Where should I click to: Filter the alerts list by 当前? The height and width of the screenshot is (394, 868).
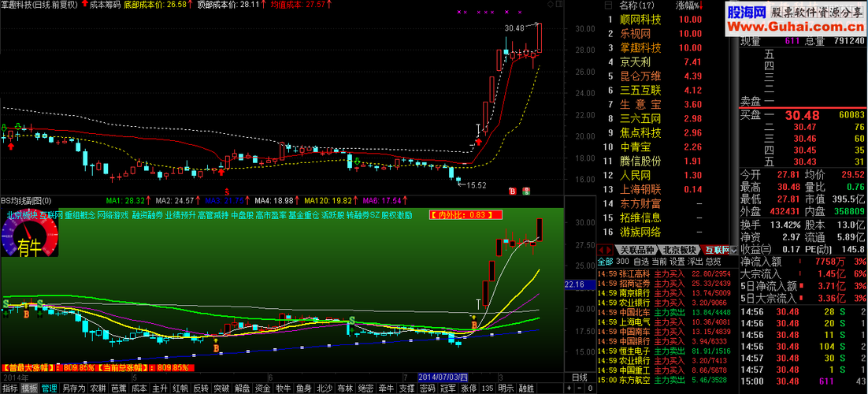[658, 262]
